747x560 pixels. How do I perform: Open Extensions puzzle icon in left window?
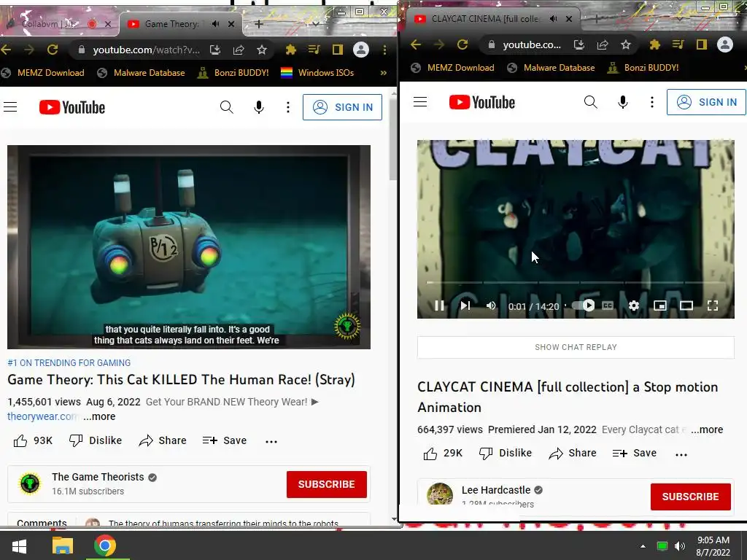click(290, 50)
